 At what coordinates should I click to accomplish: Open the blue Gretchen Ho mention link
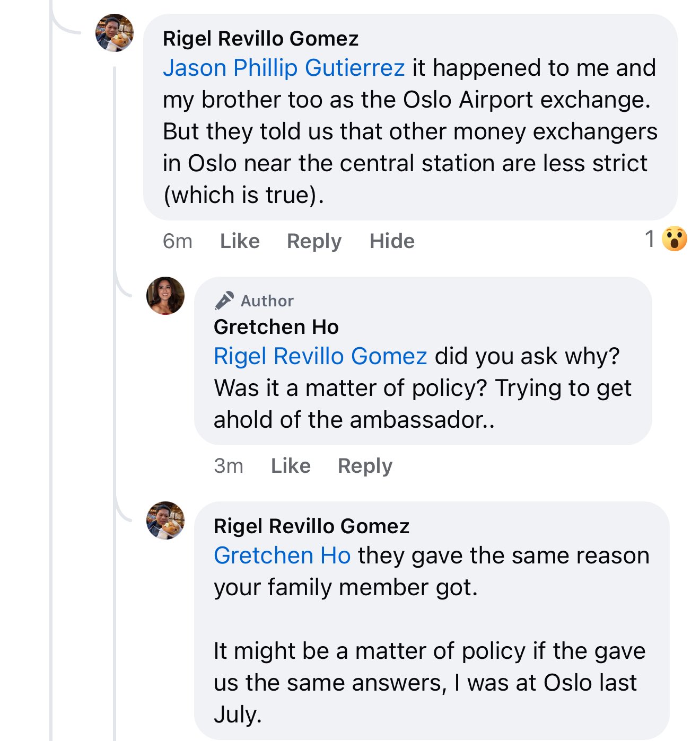[x=282, y=555]
